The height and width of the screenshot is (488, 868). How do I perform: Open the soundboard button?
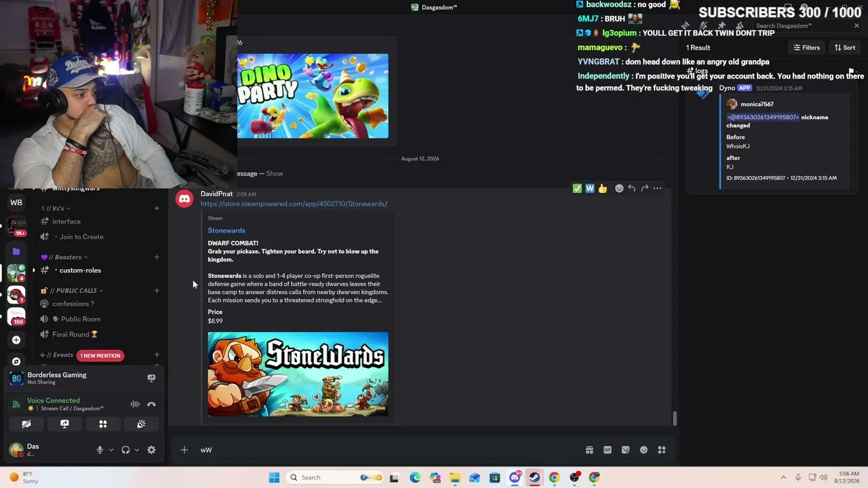(x=141, y=424)
